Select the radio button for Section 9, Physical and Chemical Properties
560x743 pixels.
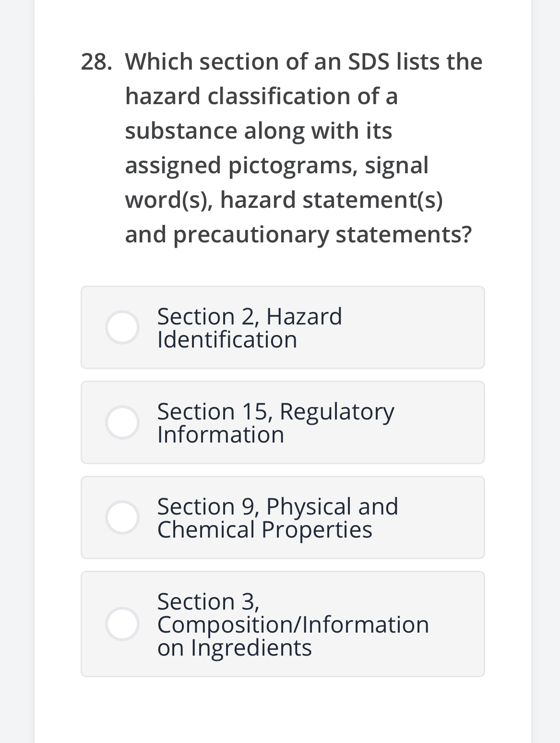pos(123,517)
